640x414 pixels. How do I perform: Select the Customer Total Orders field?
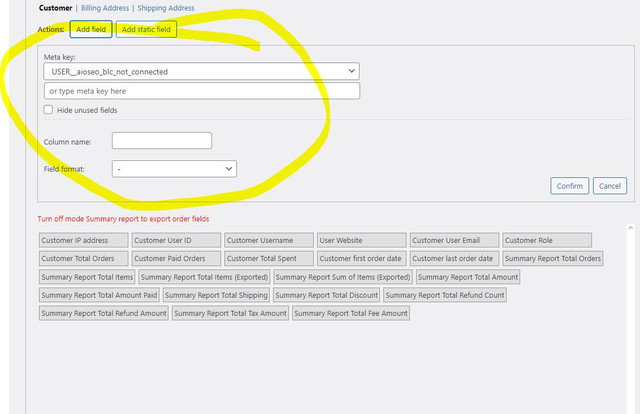click(x=84, y=258)
